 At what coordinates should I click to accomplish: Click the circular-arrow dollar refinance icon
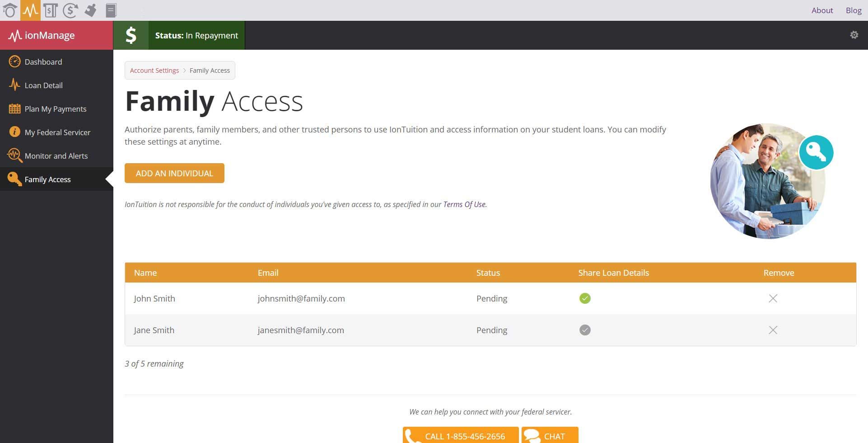[x=70, y=10]
